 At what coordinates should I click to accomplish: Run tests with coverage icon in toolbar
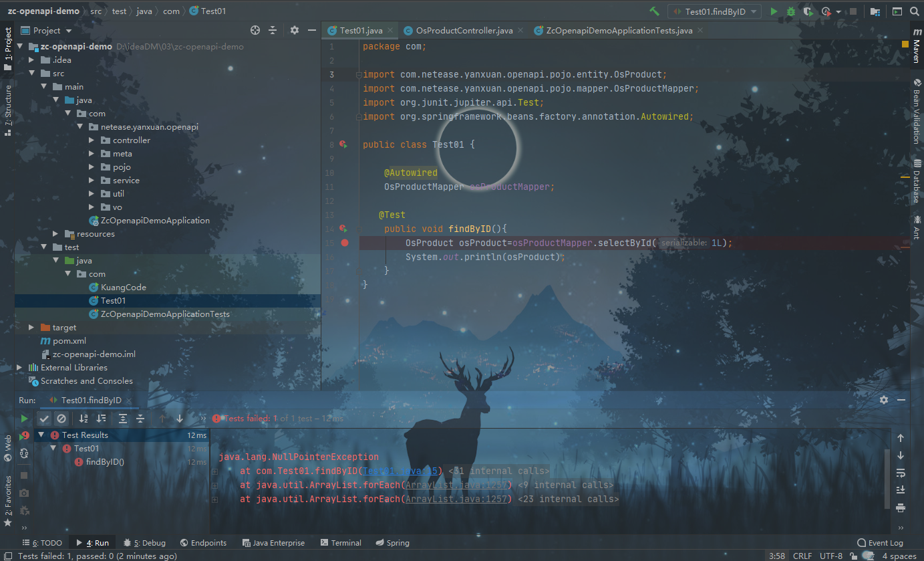tap(807, 11)
